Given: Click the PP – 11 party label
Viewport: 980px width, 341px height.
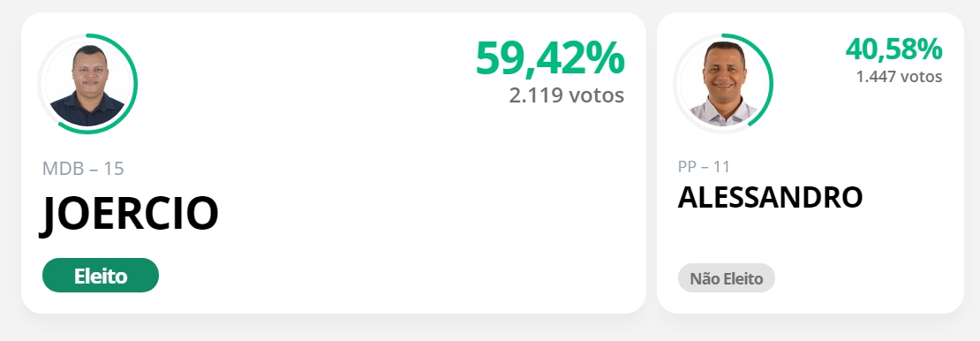Looking at the screenshot, I should [704, 167].
